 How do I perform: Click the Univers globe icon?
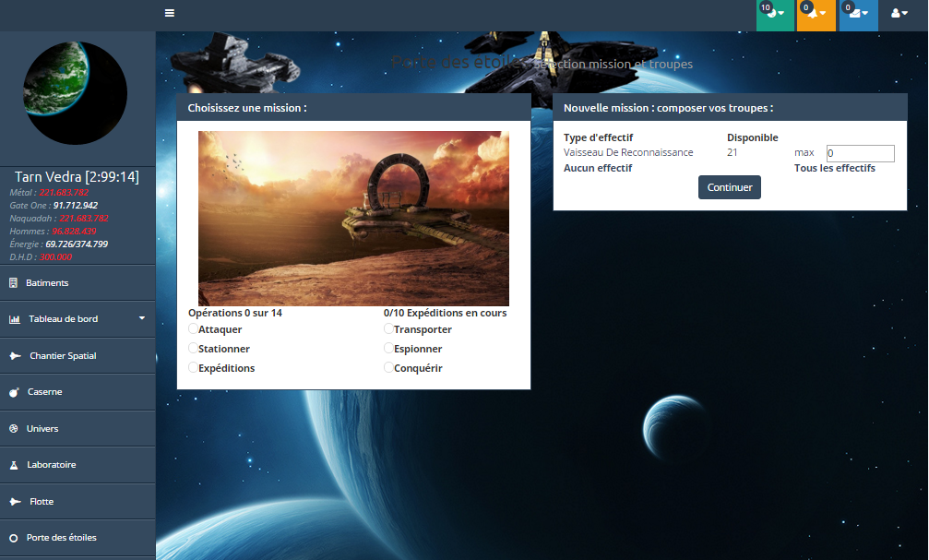pos(14,428)
